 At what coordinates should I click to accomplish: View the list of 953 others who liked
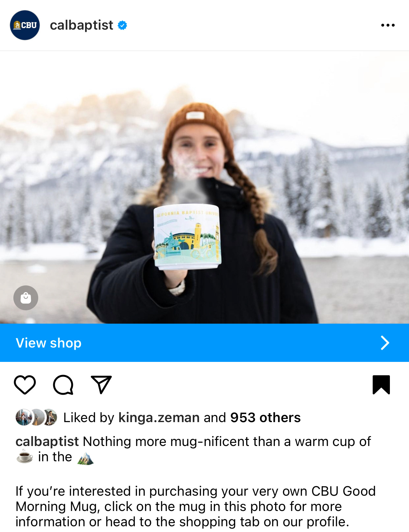[x=265, y=417]
